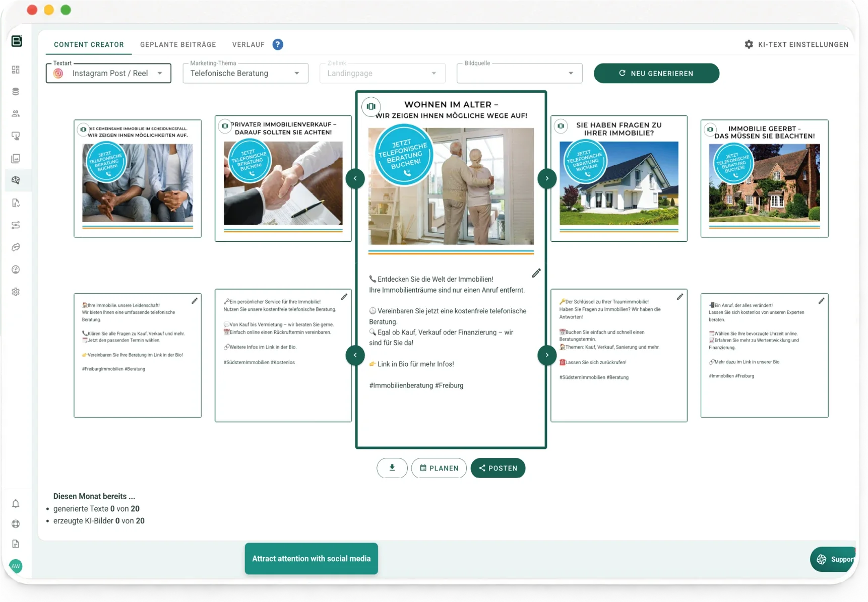The image size is (868, 602).
Task: Show previous image with left arrow
Action: click(x=355, y=178)
